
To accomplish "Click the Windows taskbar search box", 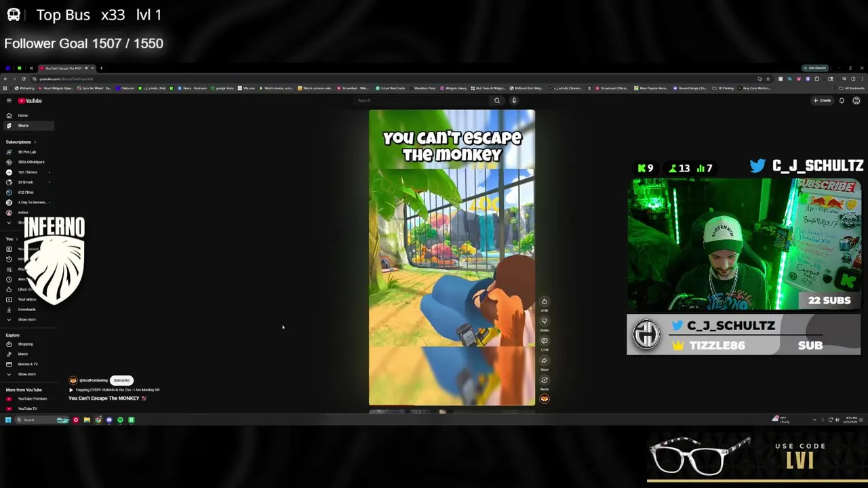I will tap(41, 420).
